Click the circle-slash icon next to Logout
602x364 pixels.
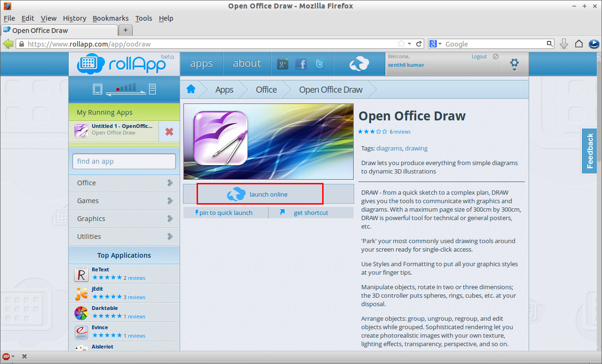[495, 56]
